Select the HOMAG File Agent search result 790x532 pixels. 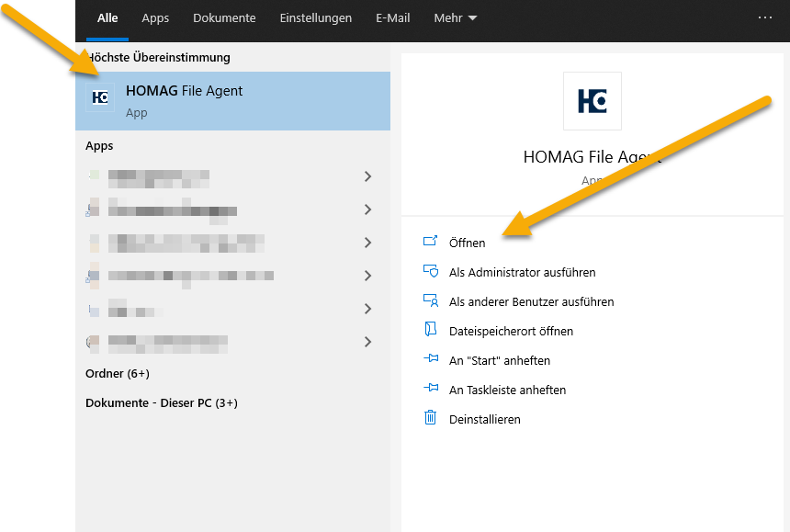tap(233, 101)
